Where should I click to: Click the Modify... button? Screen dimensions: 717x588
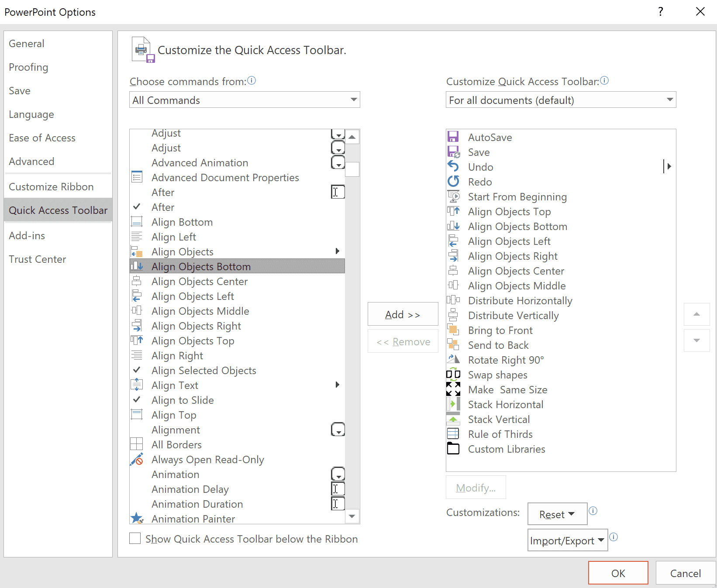click(476, 487)
